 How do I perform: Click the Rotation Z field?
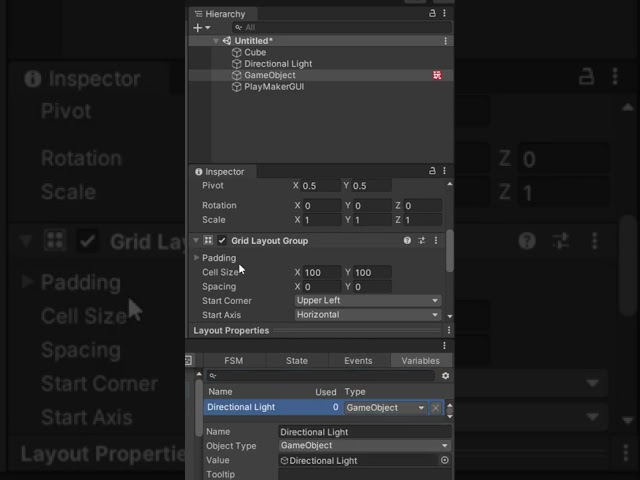click(422, 205)
